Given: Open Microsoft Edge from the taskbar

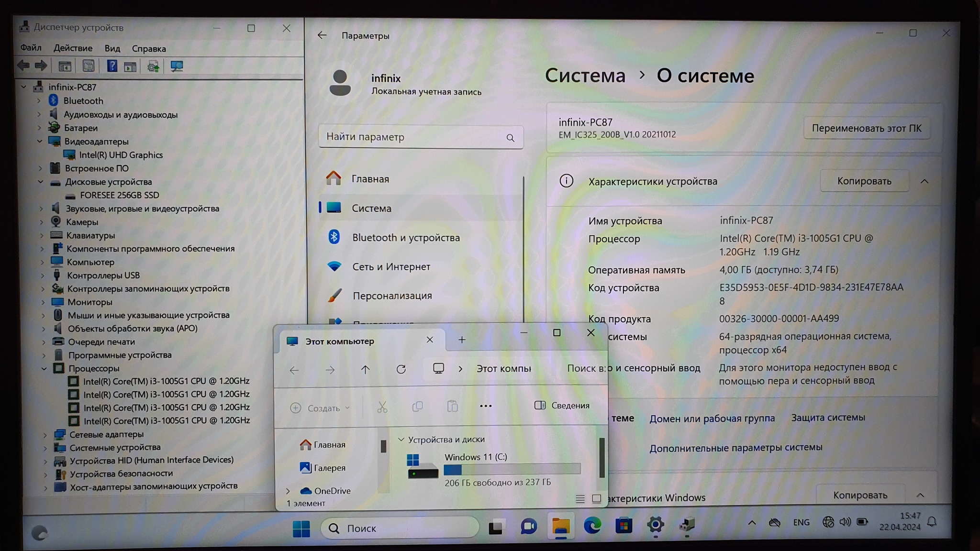Looking at the screenshot, I should point(592,526).
